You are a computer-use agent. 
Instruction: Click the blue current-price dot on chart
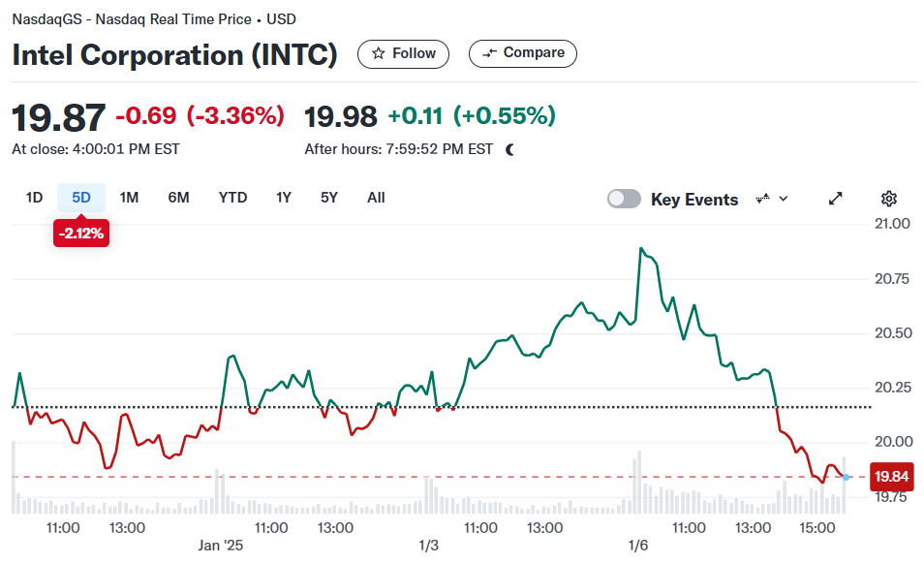[x=846, y=477]
